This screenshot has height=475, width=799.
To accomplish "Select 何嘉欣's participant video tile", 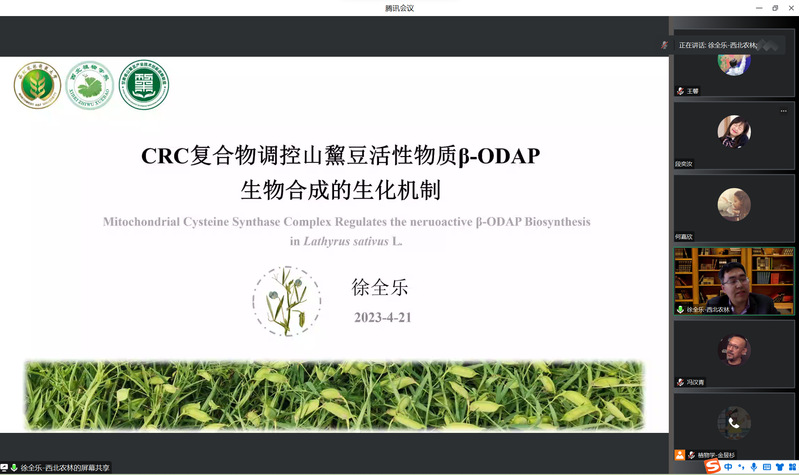I will tap(733, 207).
